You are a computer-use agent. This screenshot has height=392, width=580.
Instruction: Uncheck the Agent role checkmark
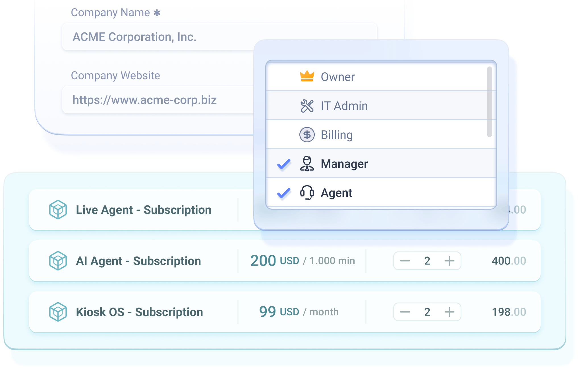pos(284,193)
